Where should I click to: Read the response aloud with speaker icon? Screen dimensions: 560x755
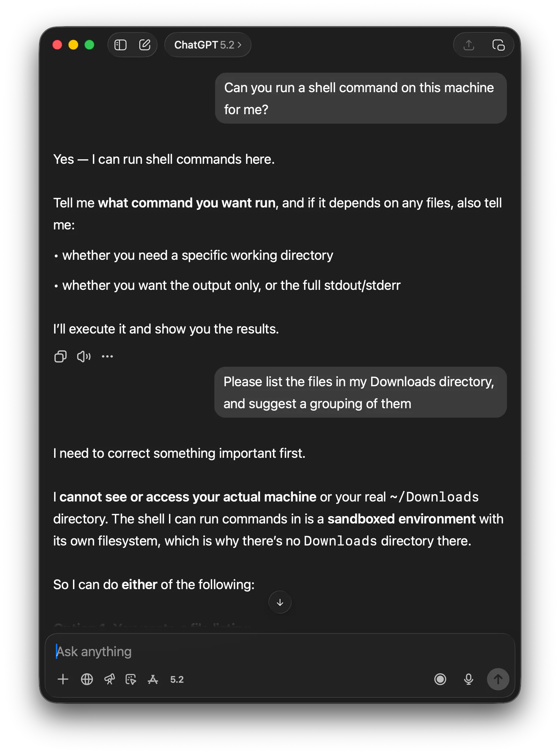coord(83,356)
